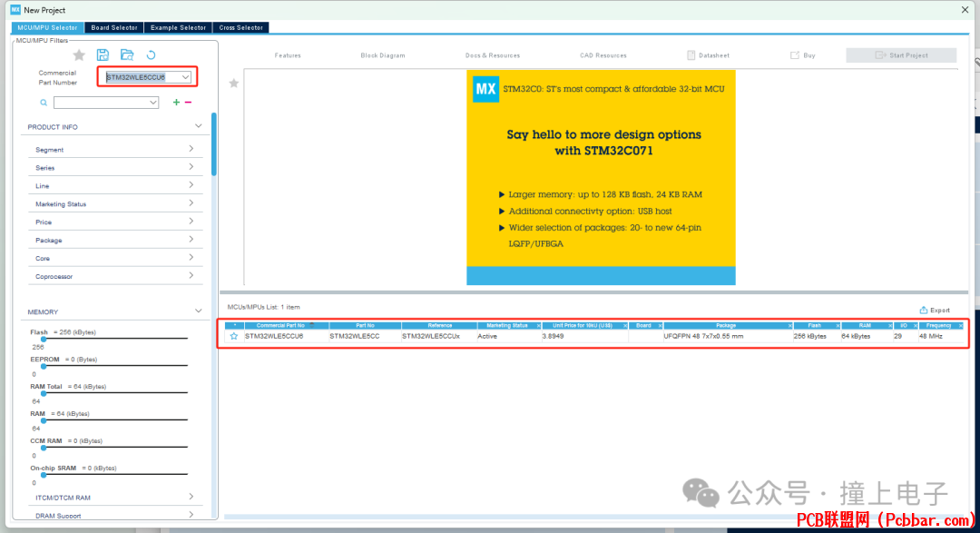Reset all MCU filters
Screen dimensions: 980x533
coord(151,55)
